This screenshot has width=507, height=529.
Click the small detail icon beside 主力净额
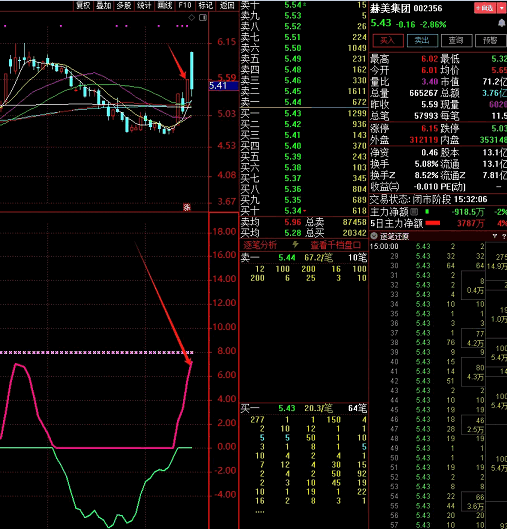coord(414,212)
